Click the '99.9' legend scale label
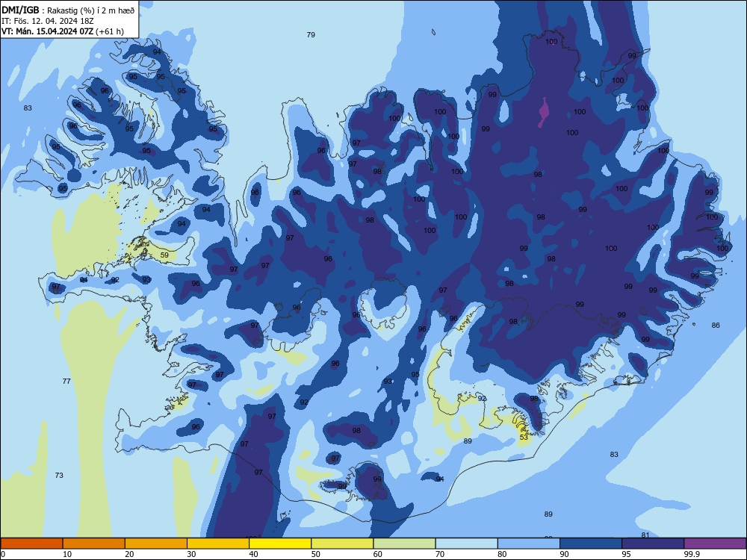The image size is (747, 560). pos(691,554)
